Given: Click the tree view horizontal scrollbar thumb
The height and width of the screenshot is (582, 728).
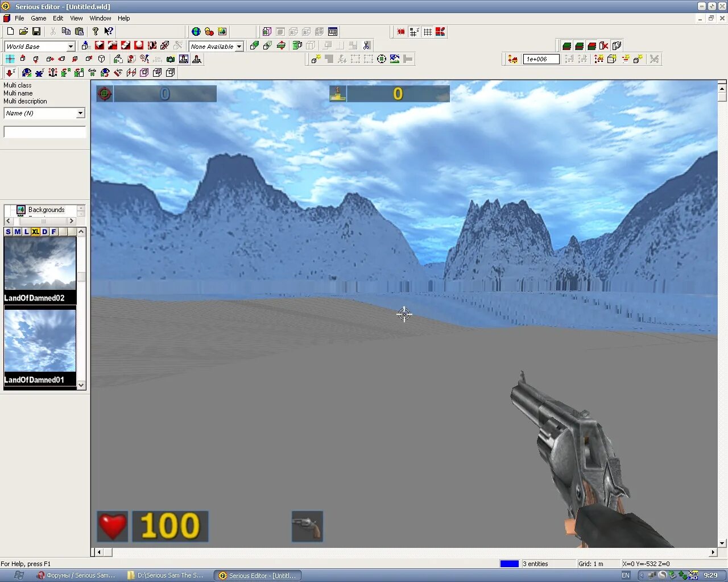Looking at the screenshot, I should pyautogui.click(x=44, y=221).
